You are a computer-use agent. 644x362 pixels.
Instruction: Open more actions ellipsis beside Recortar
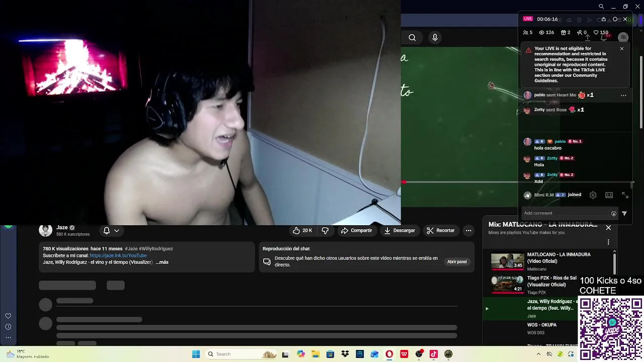[468, 230]
